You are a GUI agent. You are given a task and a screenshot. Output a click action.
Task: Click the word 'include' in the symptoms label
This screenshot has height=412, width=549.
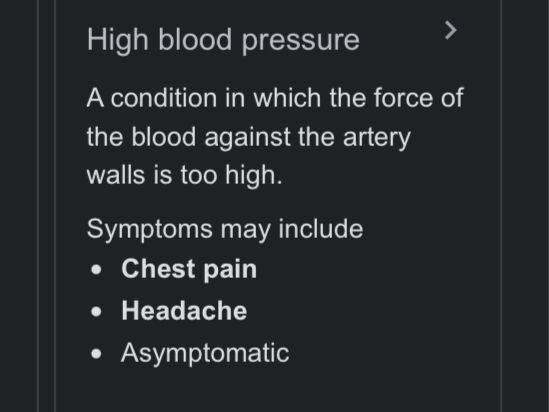click(321, 229)
